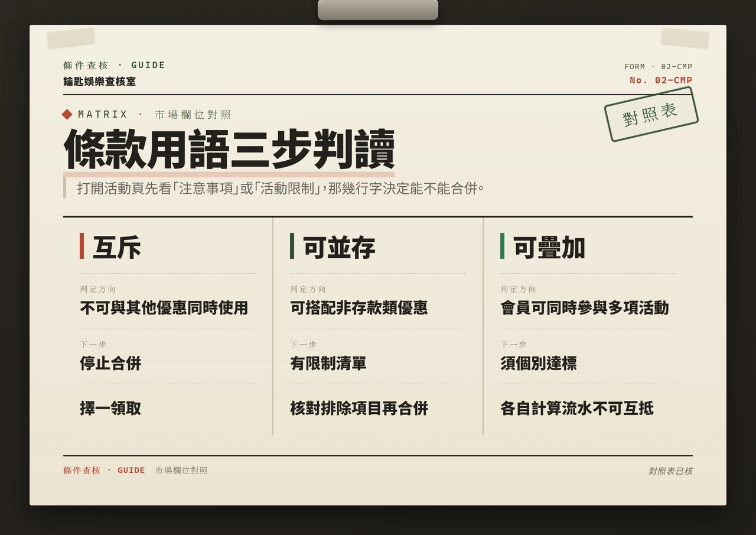Image resolution: width=756 pixels, height=535 pixels.
Task: Click the 可疊加 column heading
Action: pyautogui.click(x=549, y=247)
